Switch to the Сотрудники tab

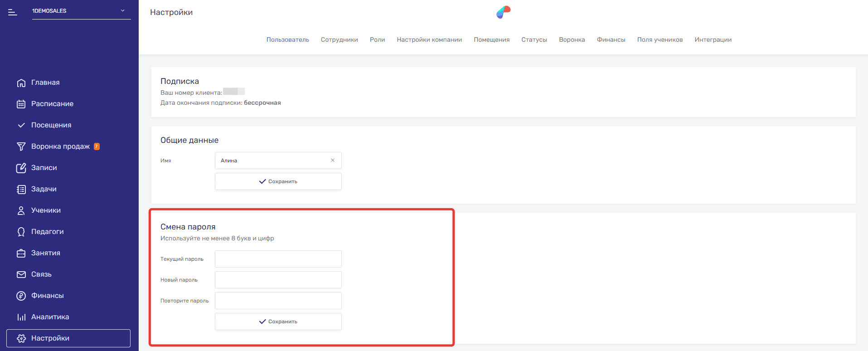point(339,40)
